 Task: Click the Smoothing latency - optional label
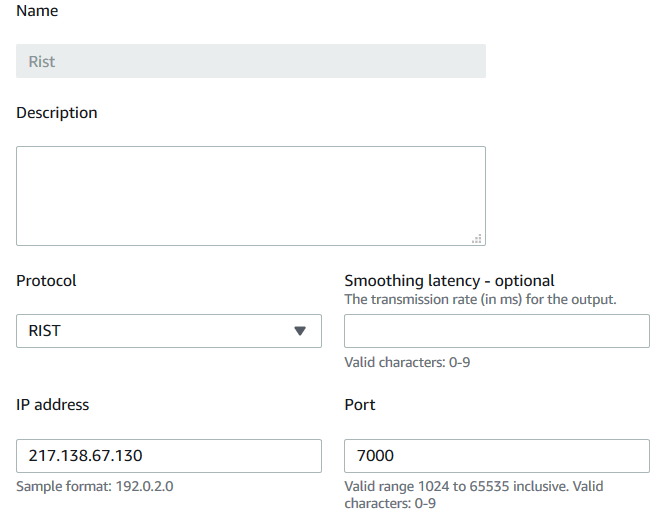449,281
